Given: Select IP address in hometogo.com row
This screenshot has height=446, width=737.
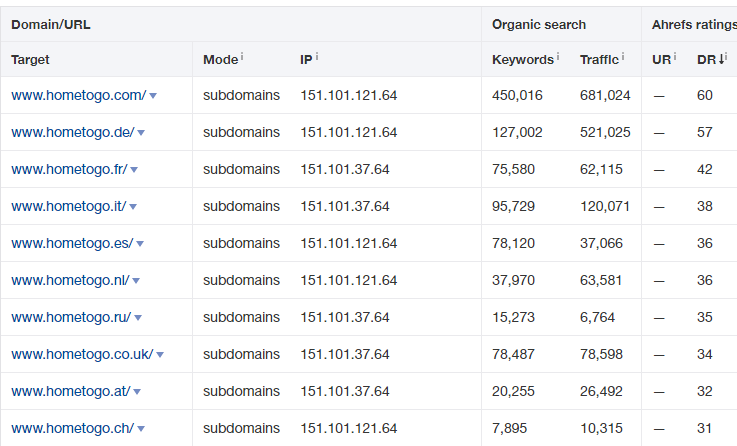Looking at the screenshot, I should pyautogui.click(x=349, y=95).
